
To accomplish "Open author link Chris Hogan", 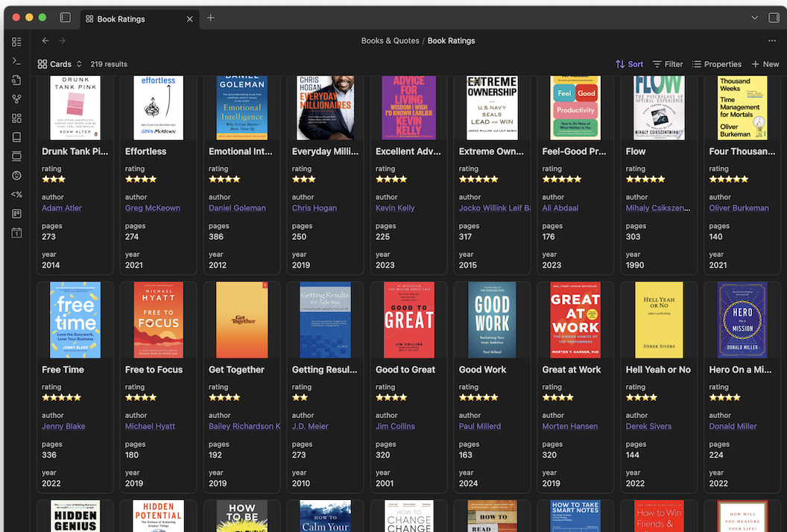I will [x=315, y=208].
